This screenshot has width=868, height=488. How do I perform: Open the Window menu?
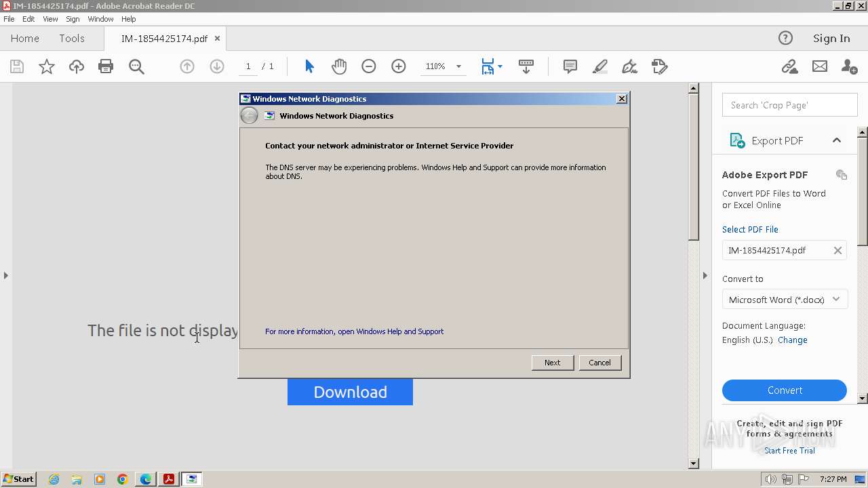pos(100,19)
